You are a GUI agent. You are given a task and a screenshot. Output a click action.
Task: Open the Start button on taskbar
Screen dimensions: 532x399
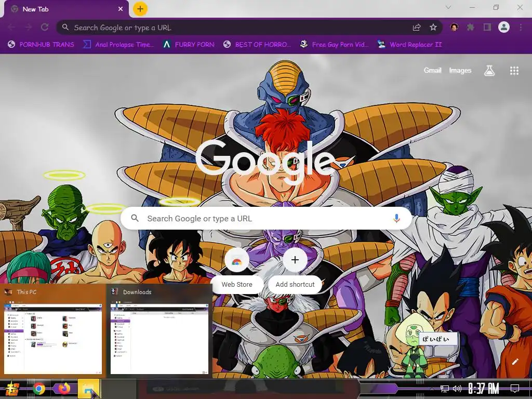click(x=13, y=389)
